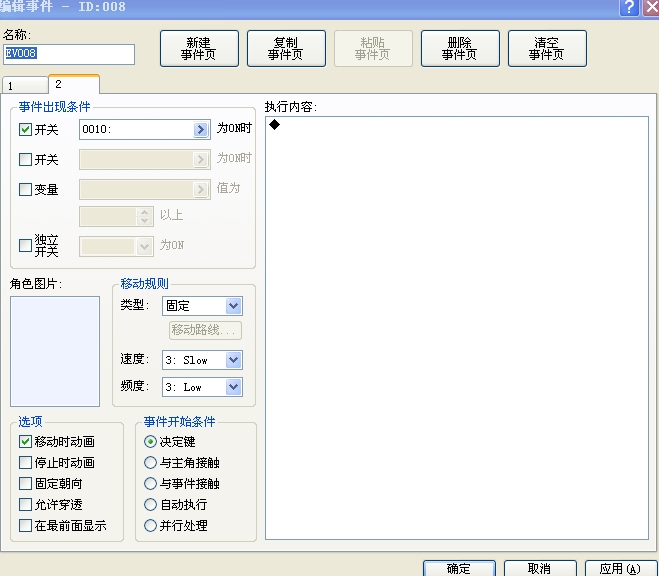Close the 编辑事件 dialog window
Image resolution: width=659 pixels, height=576 pixels.
(651, 7)
